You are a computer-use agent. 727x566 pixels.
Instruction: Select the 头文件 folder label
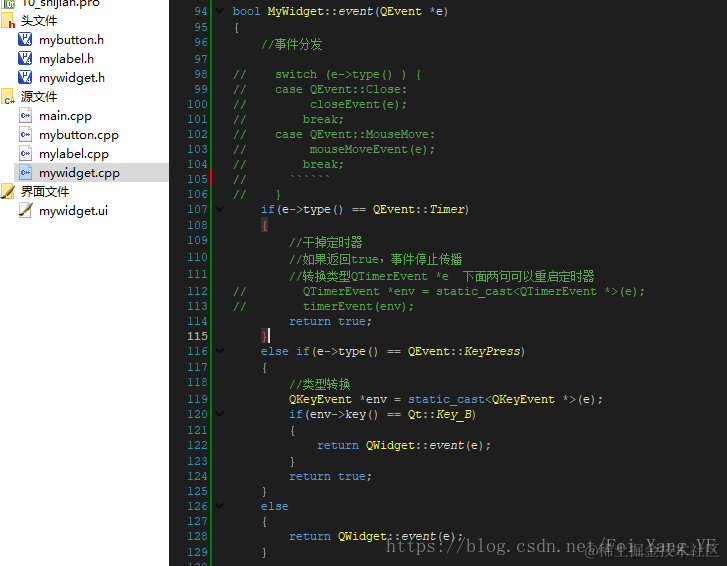(39, 21)
